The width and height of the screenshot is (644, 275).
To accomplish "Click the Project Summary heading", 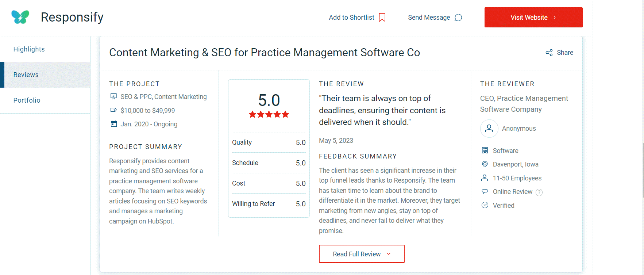I will [x=146, y=147].
